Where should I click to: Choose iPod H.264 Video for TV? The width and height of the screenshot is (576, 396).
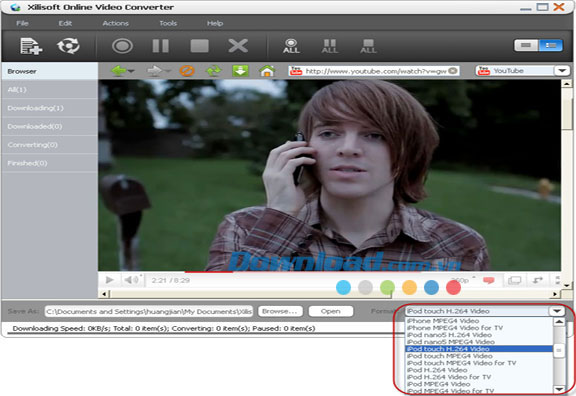(449, 377)
